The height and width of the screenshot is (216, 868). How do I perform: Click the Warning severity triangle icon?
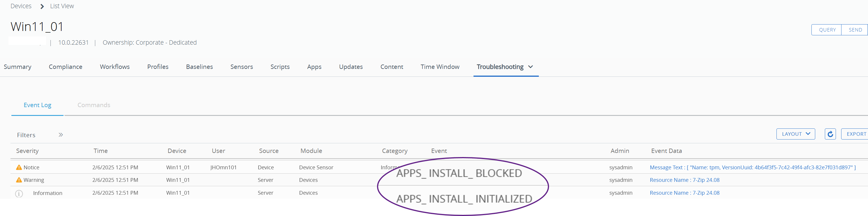click(x=19, y=180)
